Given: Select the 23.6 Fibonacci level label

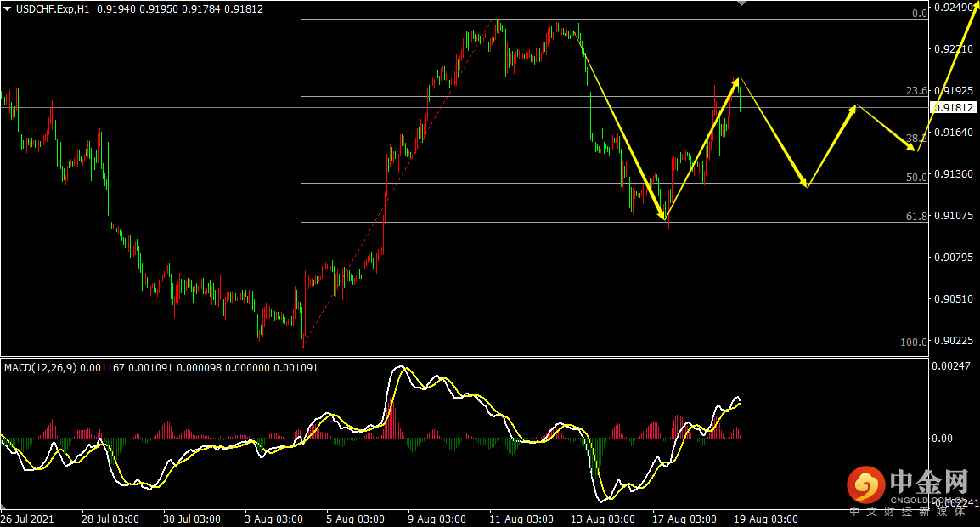Looking at the screenshot, I should [x=917, y=91].
